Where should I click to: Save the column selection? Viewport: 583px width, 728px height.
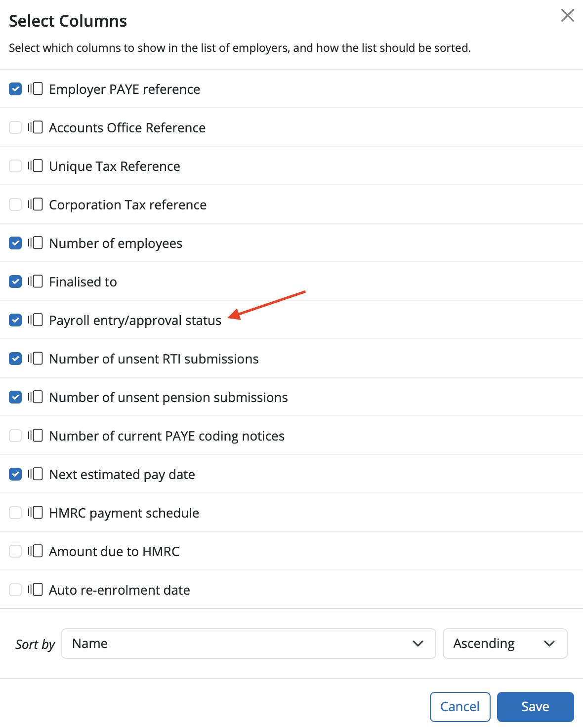click(536, 707)
